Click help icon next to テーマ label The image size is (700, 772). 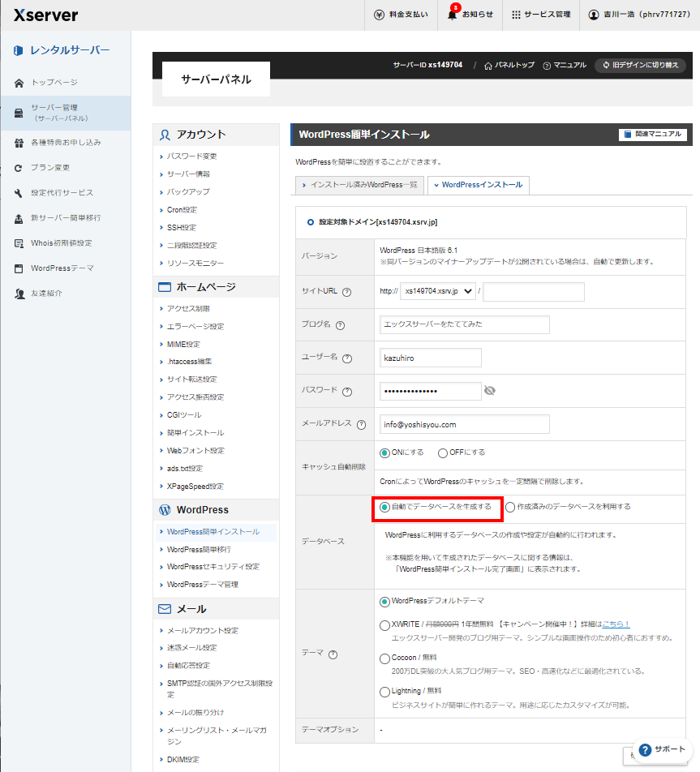click(x=333, y=654)
